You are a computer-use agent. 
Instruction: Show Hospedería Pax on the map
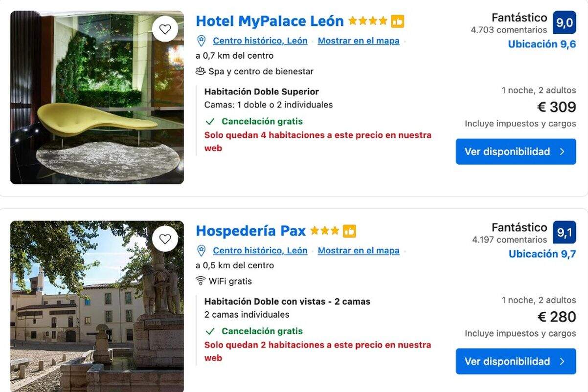[x=359, y=251]
